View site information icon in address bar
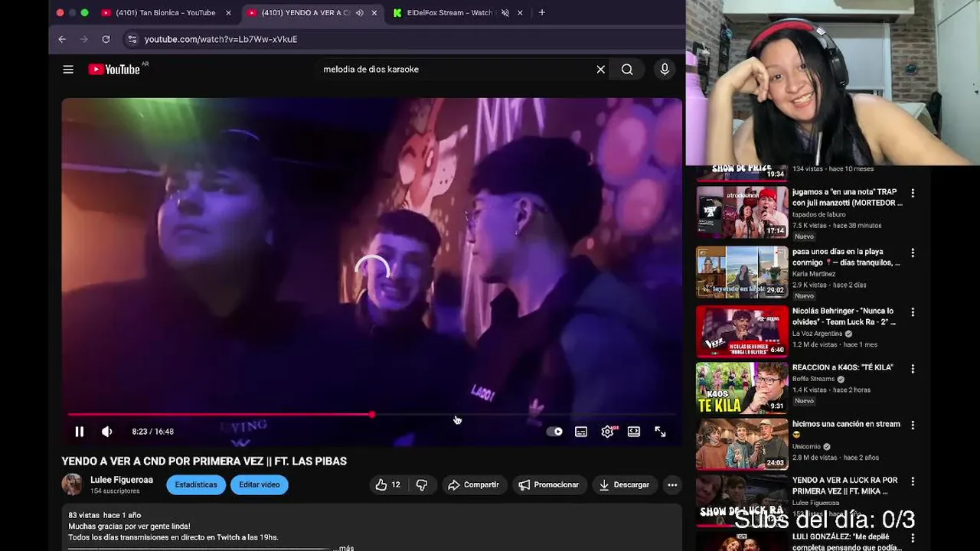 (132, 39)
